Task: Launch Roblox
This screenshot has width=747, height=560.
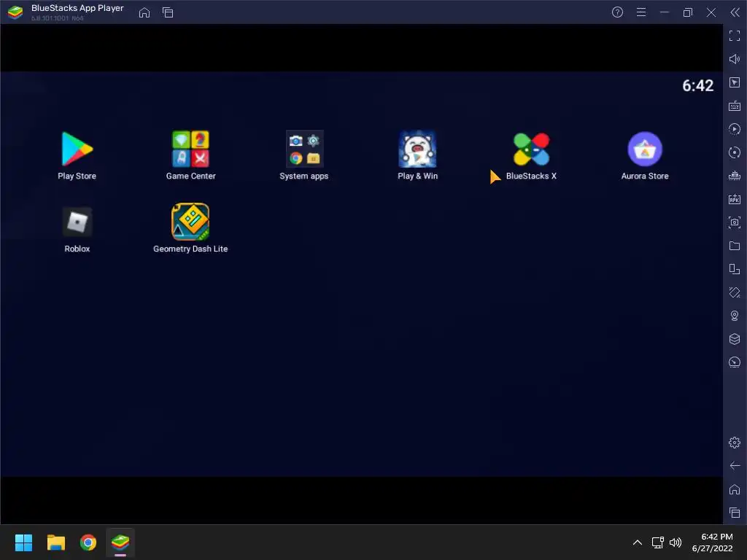Action: (77, 222)
